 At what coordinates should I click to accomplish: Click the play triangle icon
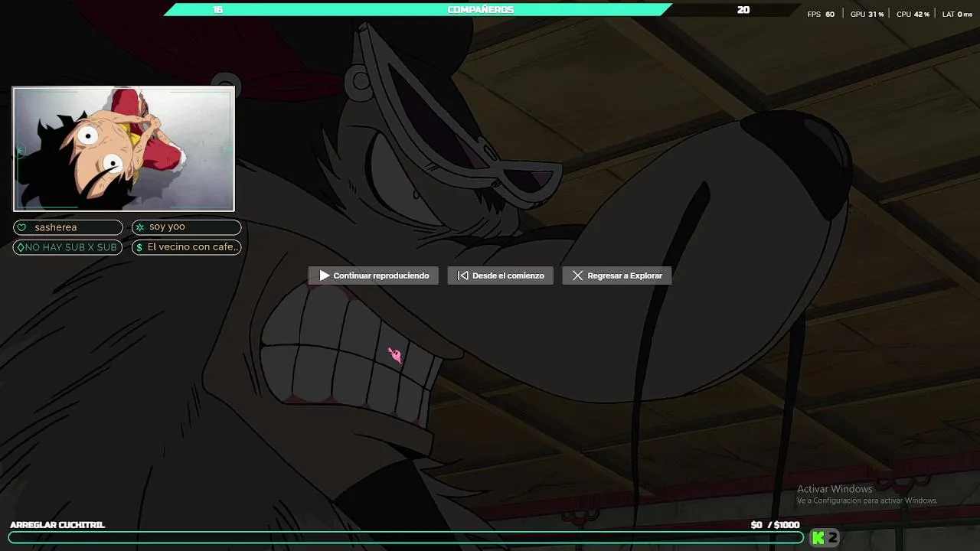tap(325, 275)
